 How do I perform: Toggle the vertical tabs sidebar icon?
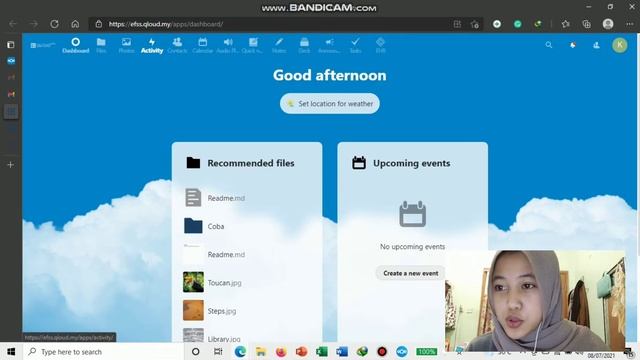[11, 44]
